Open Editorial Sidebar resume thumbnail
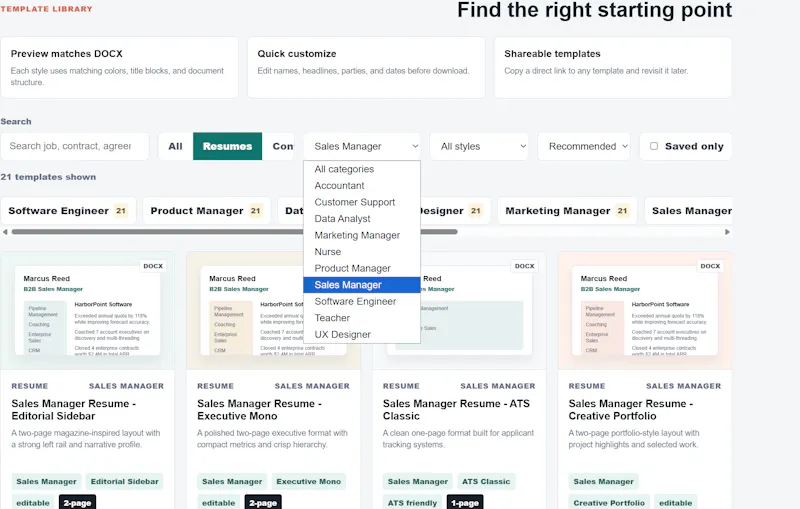The width and height of the screenshot is (800, 509). (x=87, y=311)
